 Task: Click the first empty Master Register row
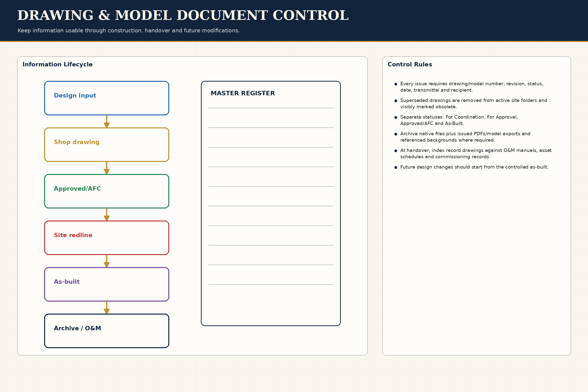[x=271, y=118]
